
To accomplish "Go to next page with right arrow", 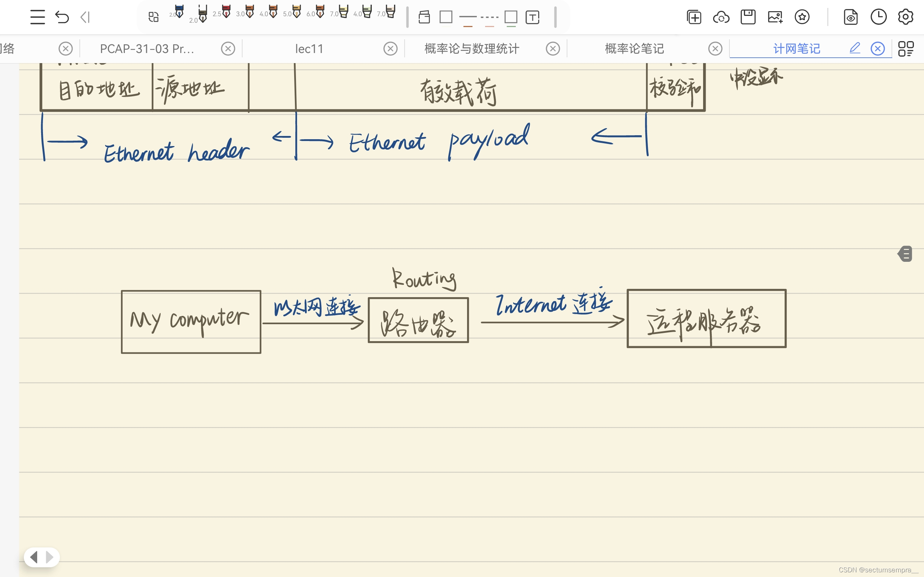I will 50,557.
